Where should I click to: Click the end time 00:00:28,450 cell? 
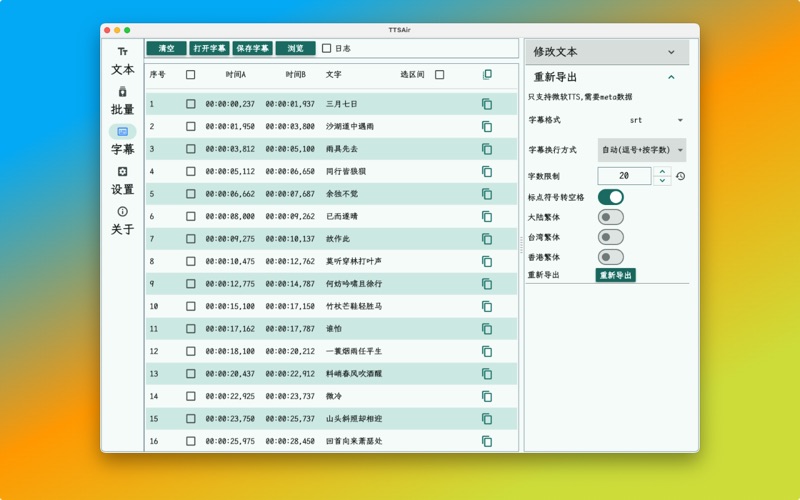(x=290, y=441)
